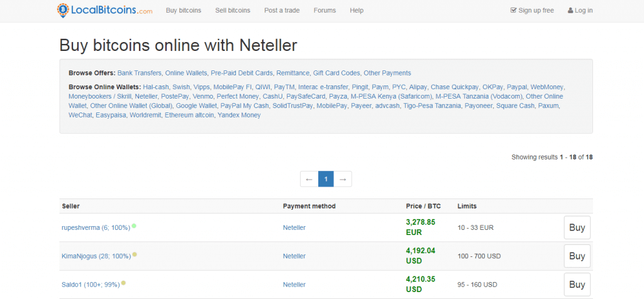Select the QIWI wallet link
Image resolution: width=644 pixels, height=299 pixels.
coord(262,87)
